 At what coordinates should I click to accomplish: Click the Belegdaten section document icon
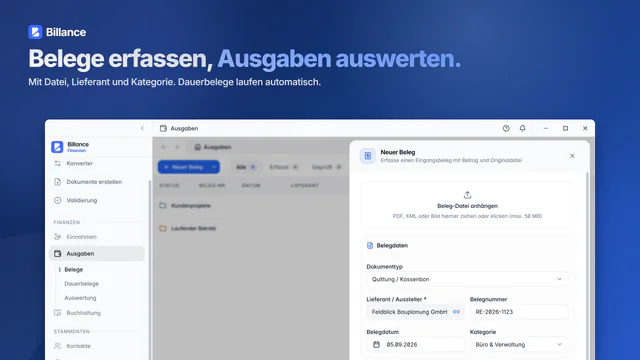(370, 245)
